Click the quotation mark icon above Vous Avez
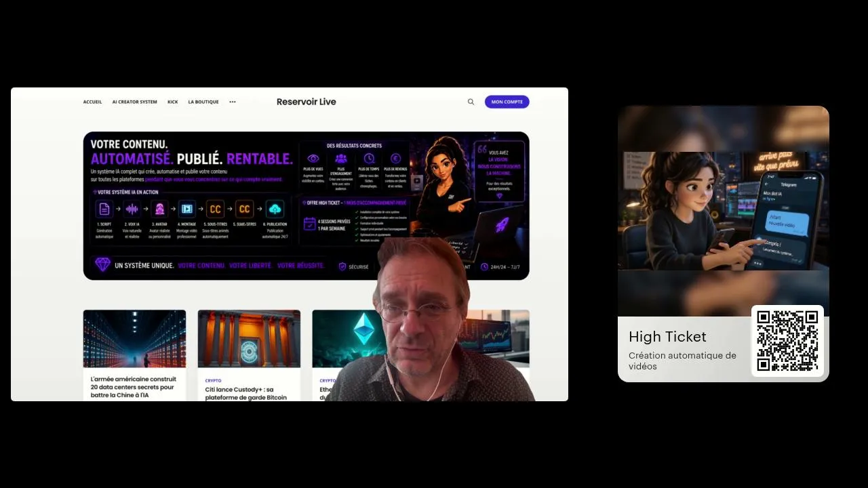This screenshot has width=868, height=488. (482, 148)
